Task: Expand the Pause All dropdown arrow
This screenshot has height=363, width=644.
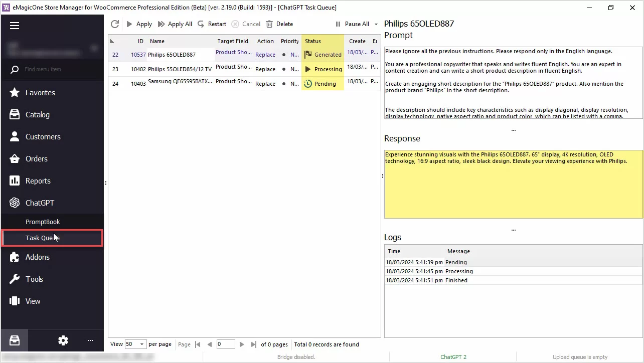Action: 376,24
